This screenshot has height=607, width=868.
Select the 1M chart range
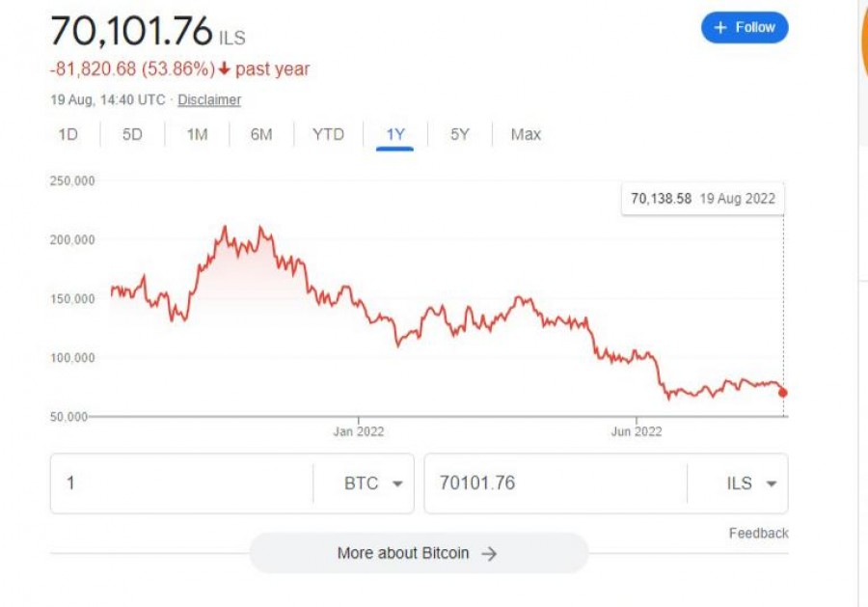coord(197,134)
